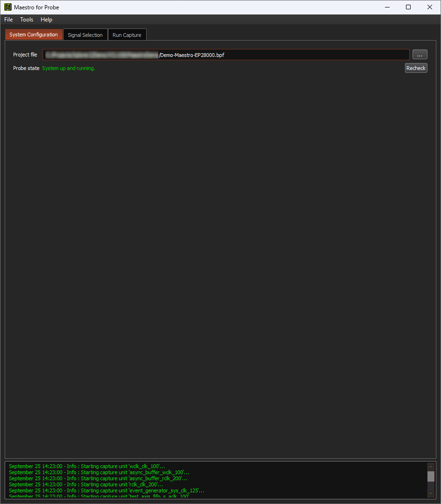Click the log panel scrollbar thumb
Image resolution: width=441 pixels, height=504 pixels.
coord(431,476)
